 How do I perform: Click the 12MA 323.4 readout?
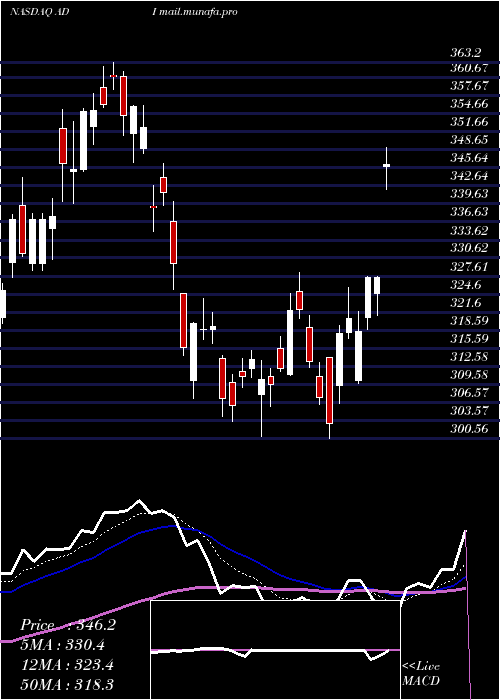coord(67,665)
